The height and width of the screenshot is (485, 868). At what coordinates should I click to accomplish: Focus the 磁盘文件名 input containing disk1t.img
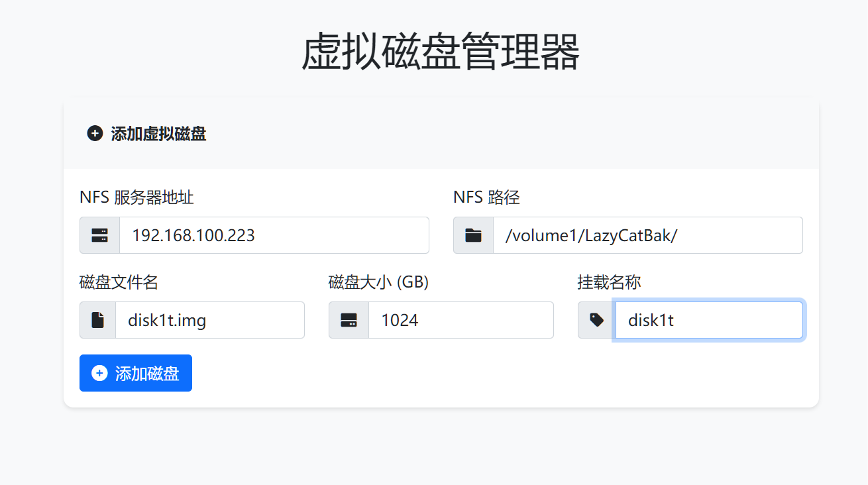[210, 320]
